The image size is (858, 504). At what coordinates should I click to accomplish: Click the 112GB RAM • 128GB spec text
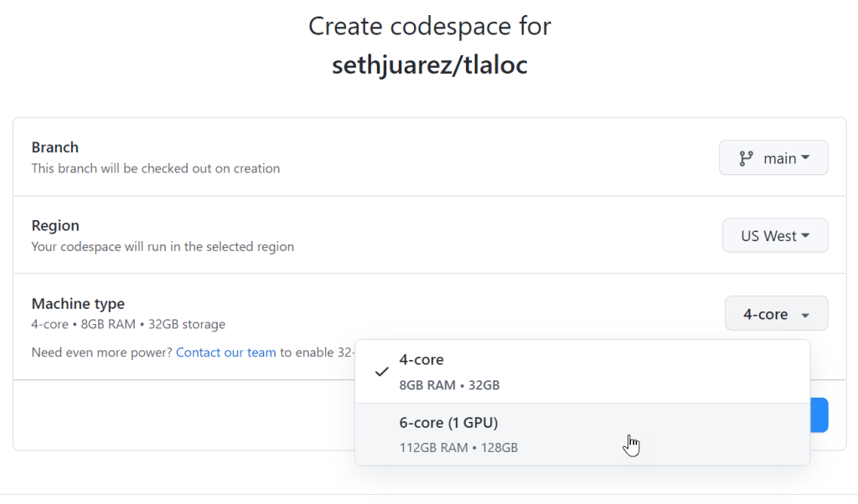point(458,447)
